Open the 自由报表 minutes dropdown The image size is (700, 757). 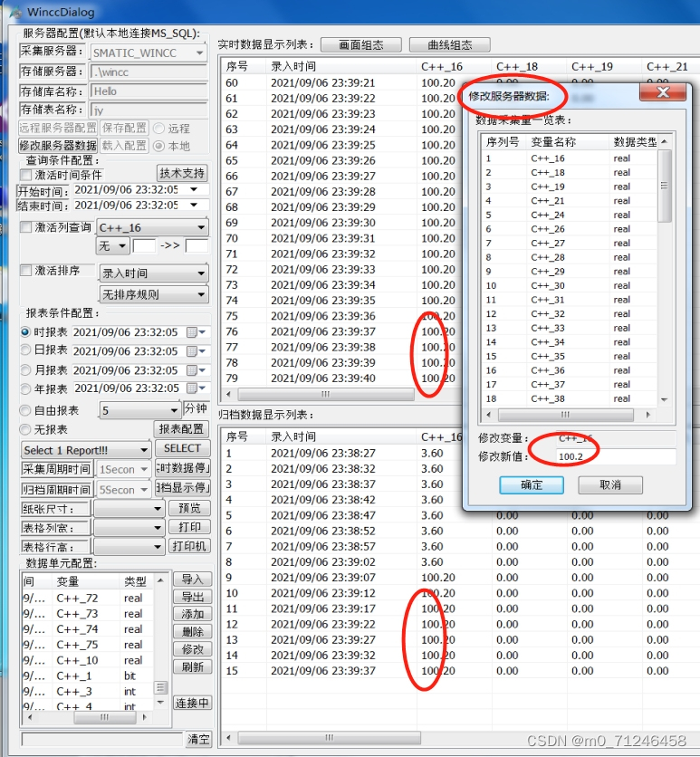(174, 411)
